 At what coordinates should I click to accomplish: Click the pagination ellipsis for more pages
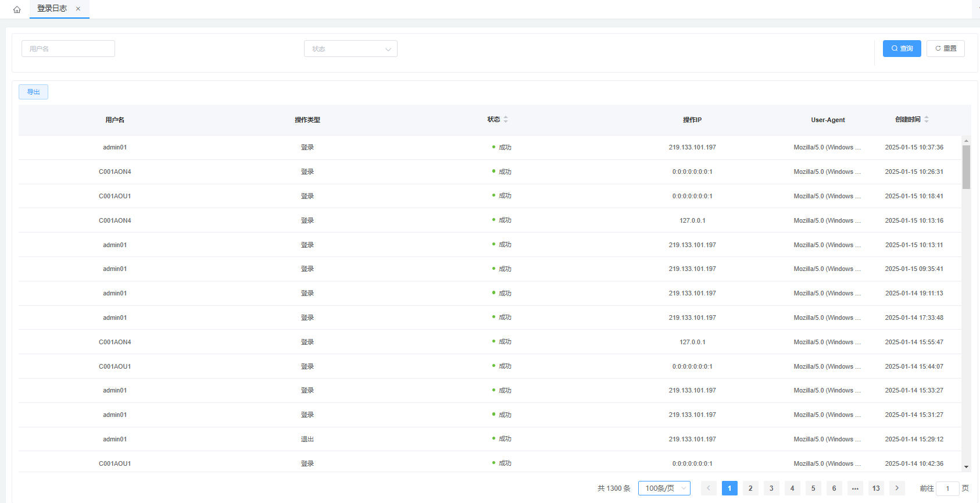point(855,488)
